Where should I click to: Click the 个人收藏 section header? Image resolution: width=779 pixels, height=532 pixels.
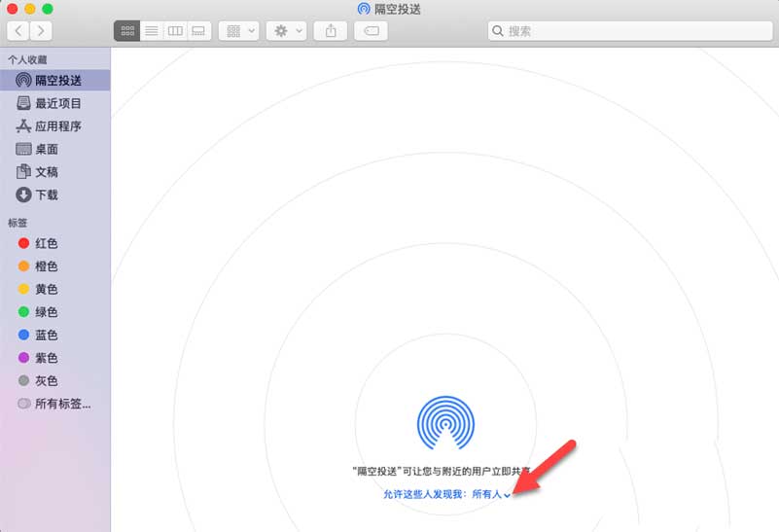[27, 59]
